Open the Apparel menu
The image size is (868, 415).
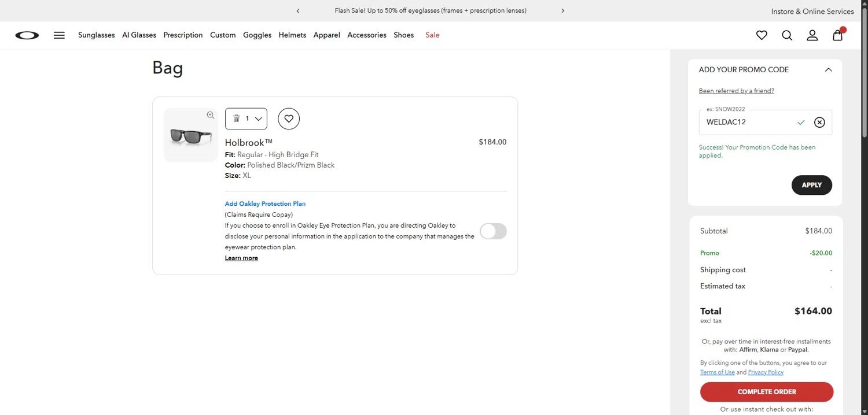[x=327, y=35]
